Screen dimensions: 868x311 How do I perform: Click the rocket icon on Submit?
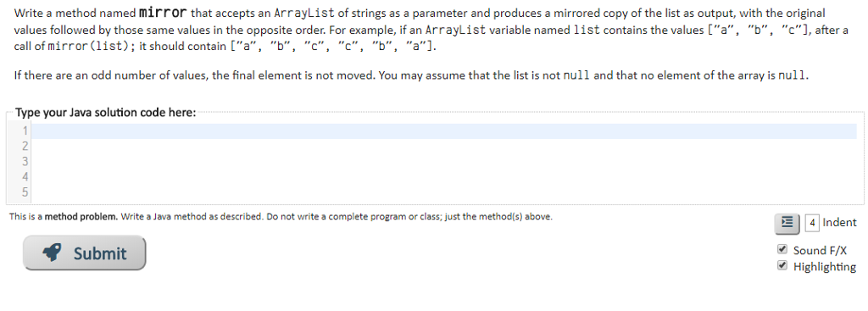pyautogui.click(x=52, y=253)
